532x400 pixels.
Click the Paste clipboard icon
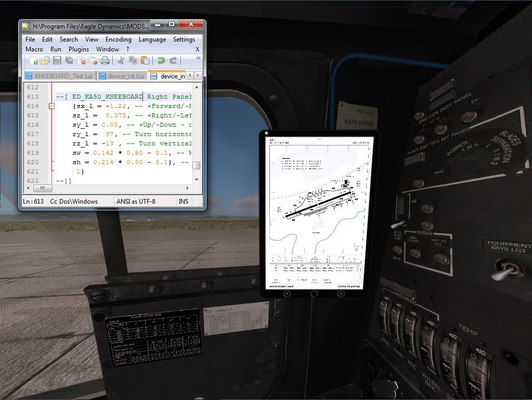145,60
